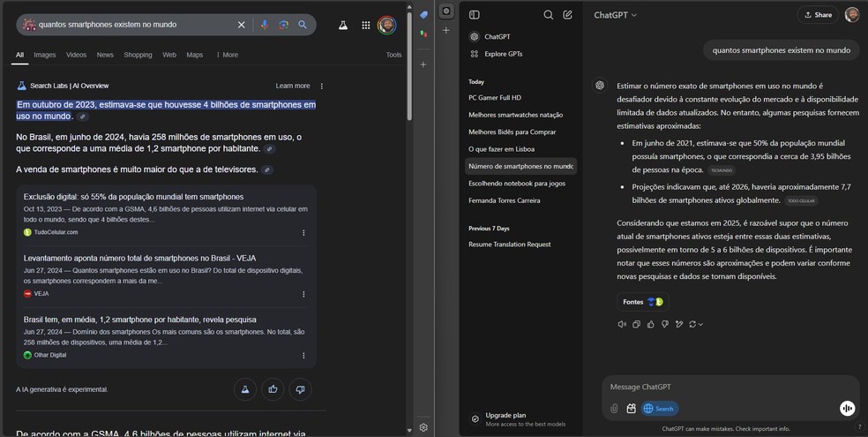This screenshot has width=868, height=437.
Task: Open options for Olhar Digital source card
Action: tap(303, 356)
